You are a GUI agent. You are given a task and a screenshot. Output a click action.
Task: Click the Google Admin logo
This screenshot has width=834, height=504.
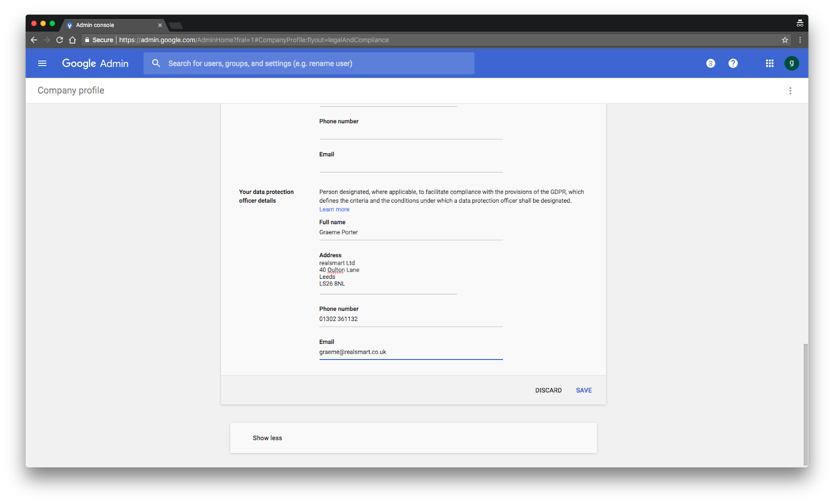[x=95, y=64]
